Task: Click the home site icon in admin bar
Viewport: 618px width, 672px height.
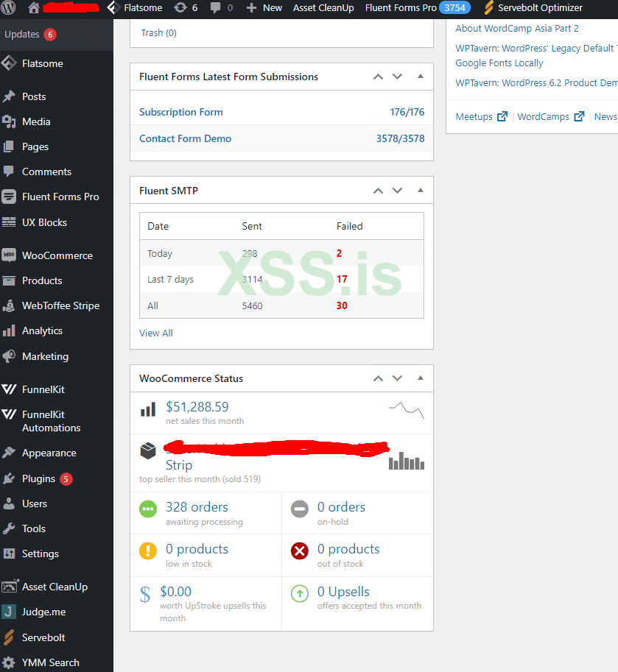Action: (33, 7)
